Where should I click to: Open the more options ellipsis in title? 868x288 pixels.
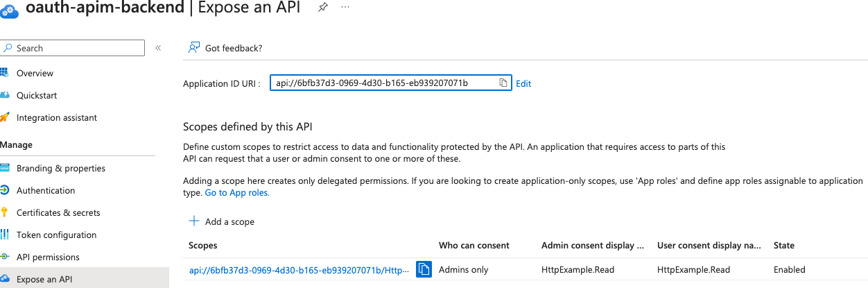coord(345,7)
